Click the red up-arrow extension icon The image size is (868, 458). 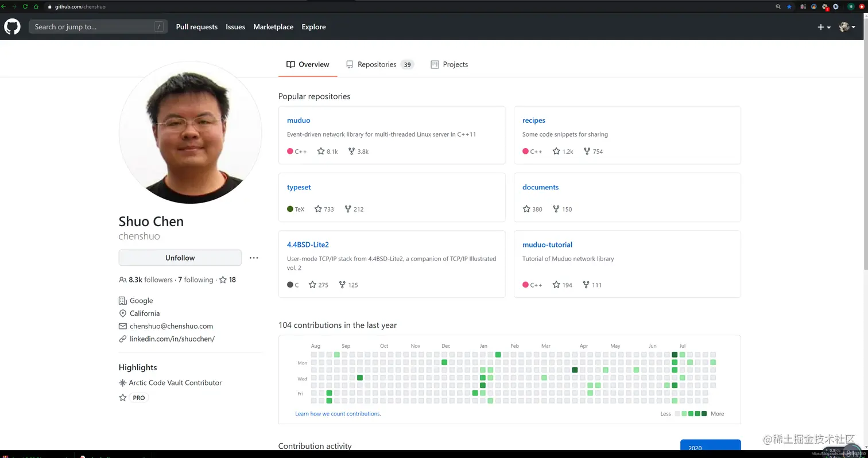click(x=862, y=6)
